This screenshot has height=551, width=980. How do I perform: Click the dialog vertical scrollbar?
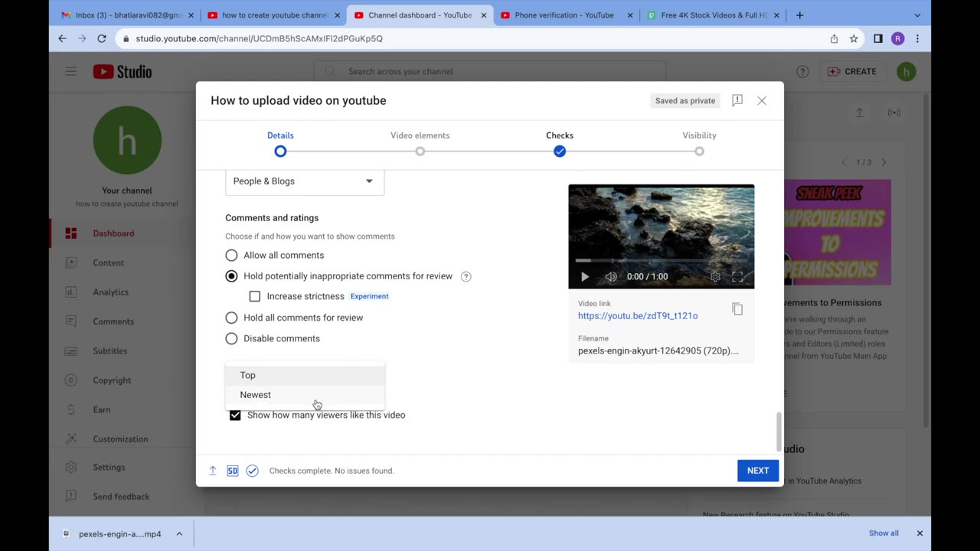coord(779,432)
